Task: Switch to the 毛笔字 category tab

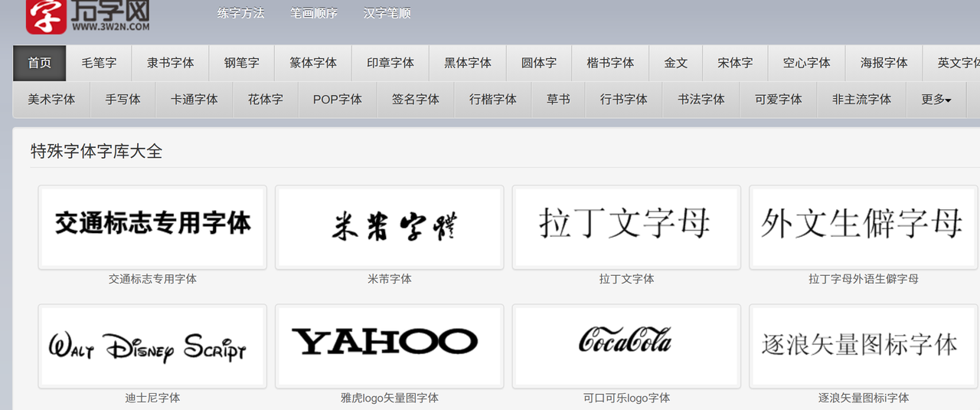Action: coord(100,63)
